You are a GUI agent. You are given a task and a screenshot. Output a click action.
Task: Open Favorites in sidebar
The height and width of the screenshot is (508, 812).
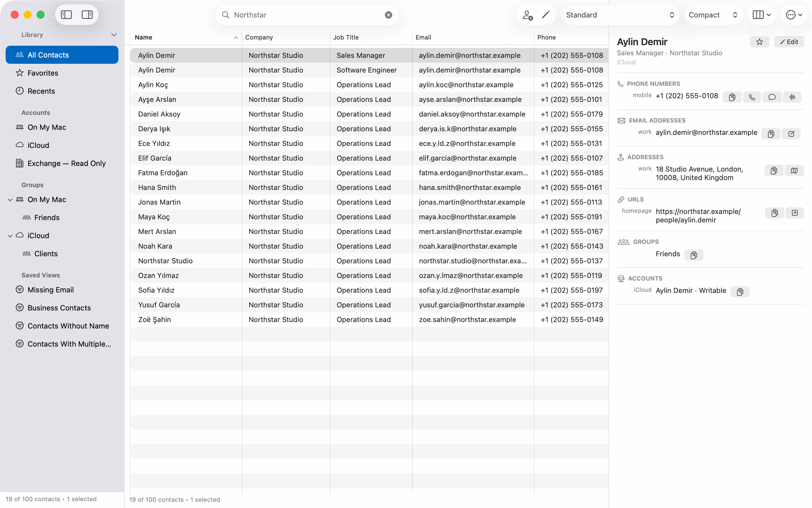pyautogui.click(x=62, y=73)
